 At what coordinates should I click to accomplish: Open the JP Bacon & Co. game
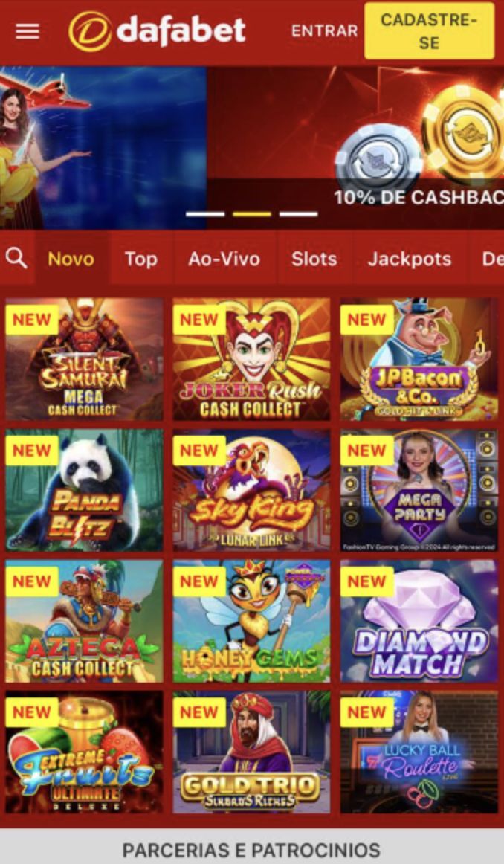[x=419, y=359]
